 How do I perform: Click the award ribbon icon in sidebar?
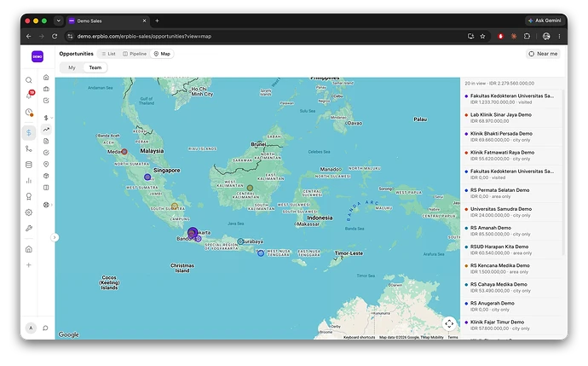(29, 196)
